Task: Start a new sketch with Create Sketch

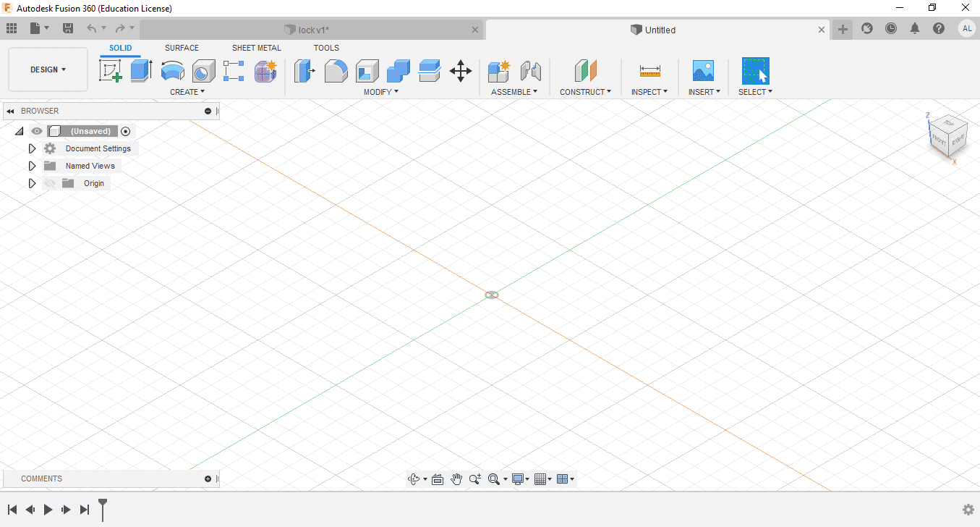Action: 110,71
